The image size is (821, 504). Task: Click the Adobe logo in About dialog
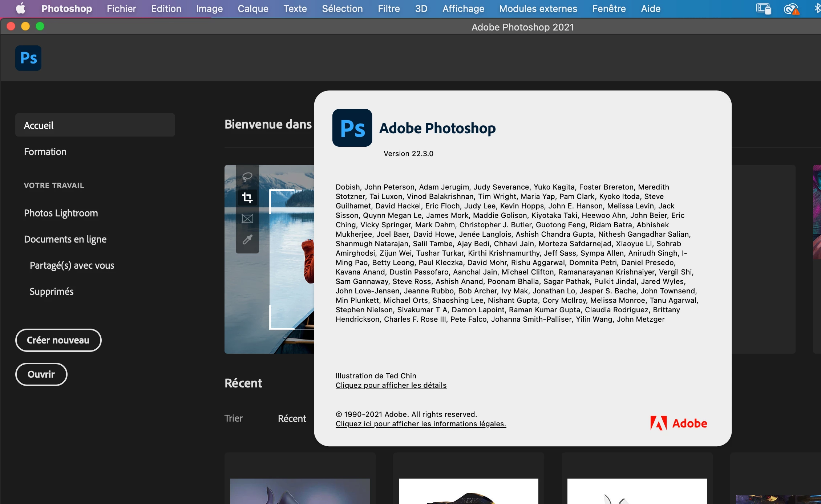678,423
